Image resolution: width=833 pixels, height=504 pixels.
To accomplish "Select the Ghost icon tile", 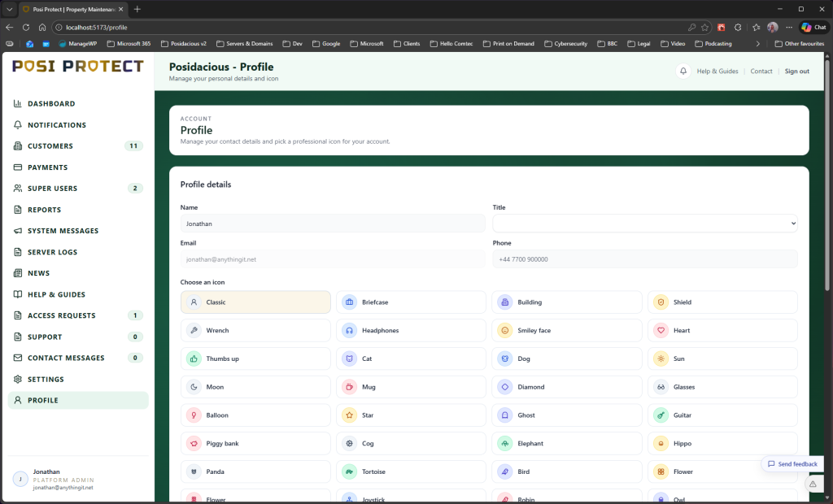I will pyautogui.click(x=567, y=415).
